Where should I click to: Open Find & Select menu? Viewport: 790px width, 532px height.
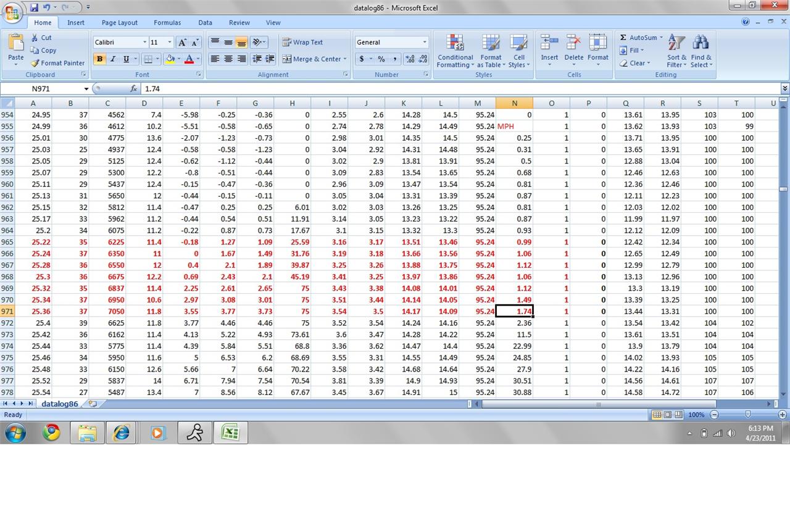tap(701, 51)
